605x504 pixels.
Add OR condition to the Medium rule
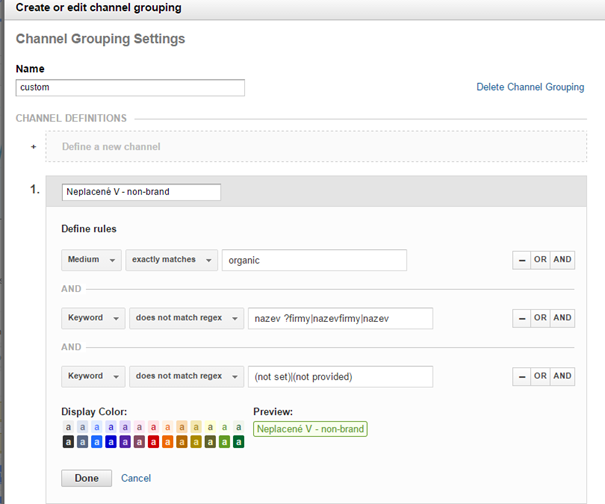pyautogui.click(x=540, y=260)
